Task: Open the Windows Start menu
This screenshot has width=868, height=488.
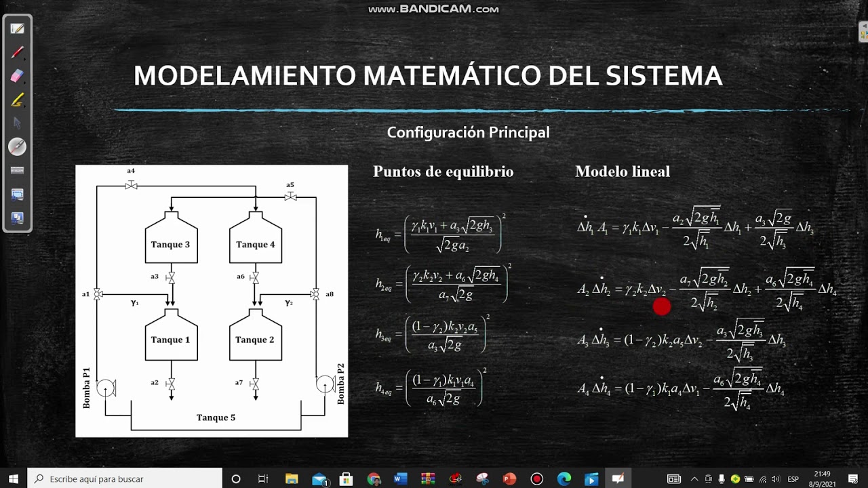Action: click(x=14, y=479)
